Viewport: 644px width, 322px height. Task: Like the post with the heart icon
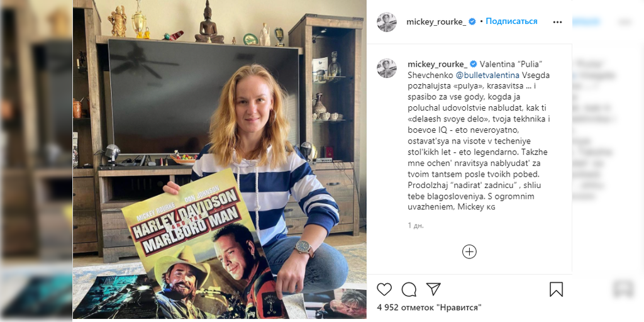(x=384, y=289)
